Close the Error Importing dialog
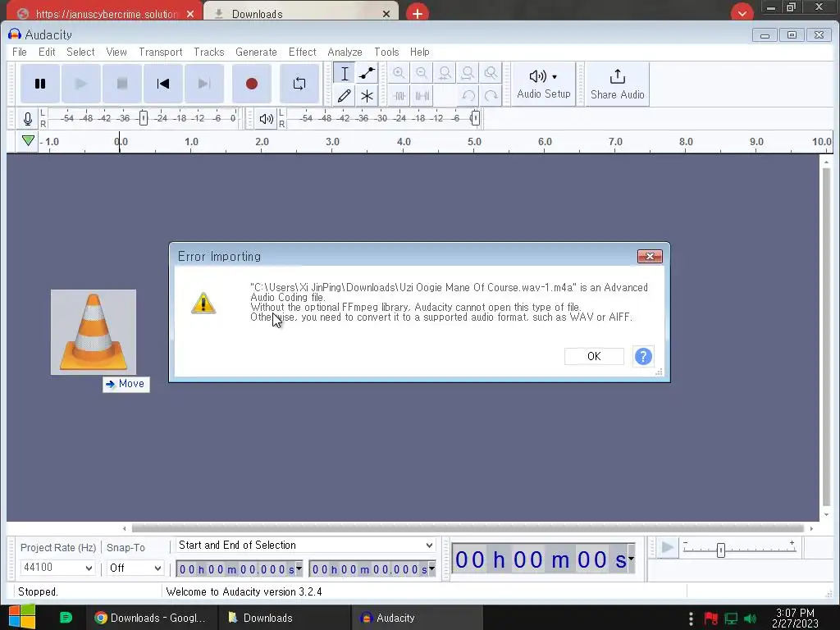840x630 pixels. tap(650, 256)
